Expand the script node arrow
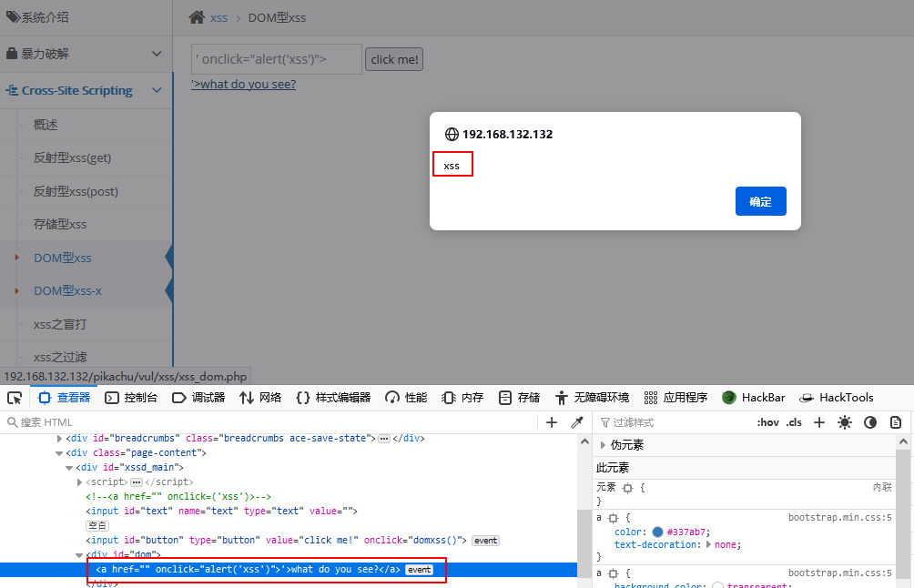The image size is (914, 588). pyautogui.click(x=79, y=482)
